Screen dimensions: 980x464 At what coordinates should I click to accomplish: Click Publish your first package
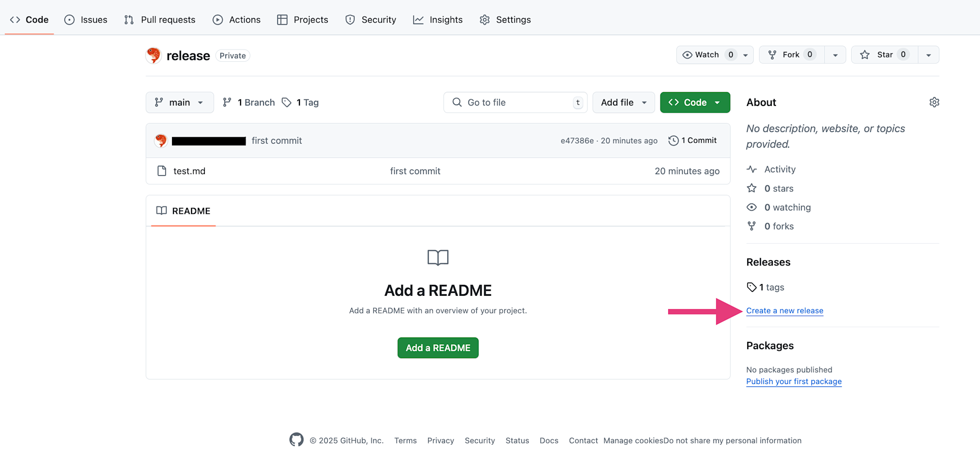(794, 382)
